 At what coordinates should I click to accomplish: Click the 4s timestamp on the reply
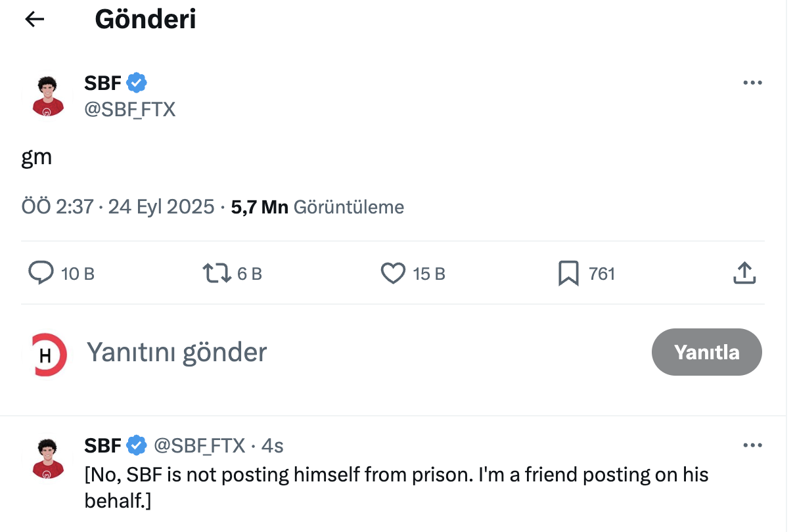[272, 446]
